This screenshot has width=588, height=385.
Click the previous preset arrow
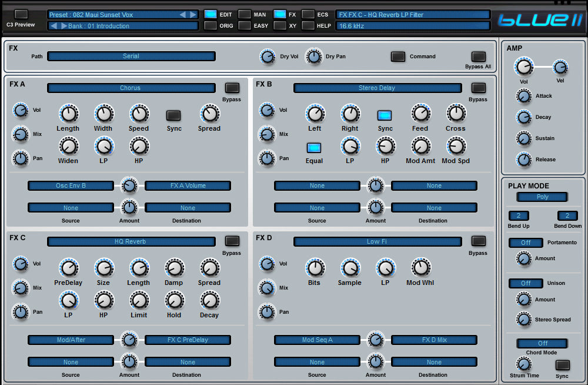click(x=183, y=14)
